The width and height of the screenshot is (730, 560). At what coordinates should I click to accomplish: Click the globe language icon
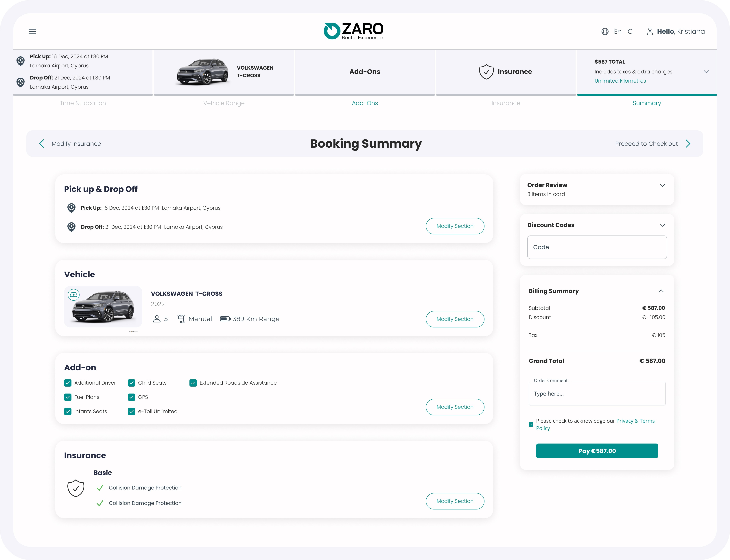tap(605, 32)
